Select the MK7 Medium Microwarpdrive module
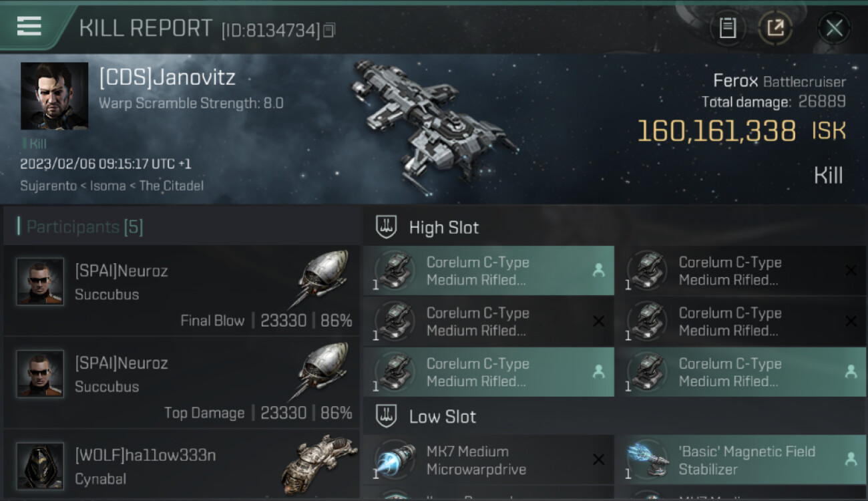Viewport: 868px width, 501px height. point(489,460)
